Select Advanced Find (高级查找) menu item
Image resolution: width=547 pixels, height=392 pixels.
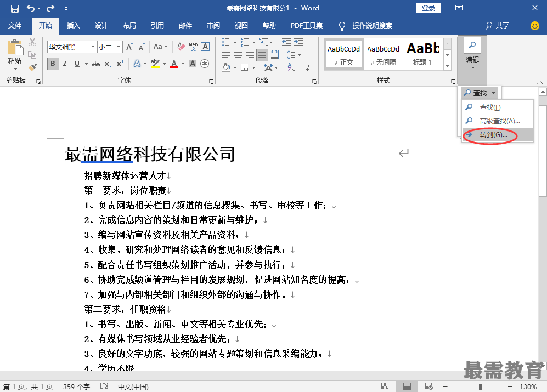pyautogui.click(x=498, y=121)
